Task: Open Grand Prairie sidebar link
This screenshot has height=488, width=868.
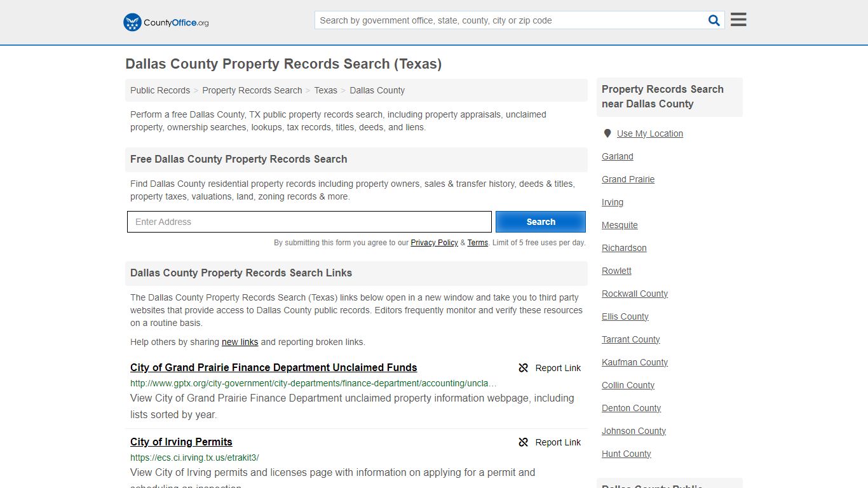Action: click(x=628, y=179)
